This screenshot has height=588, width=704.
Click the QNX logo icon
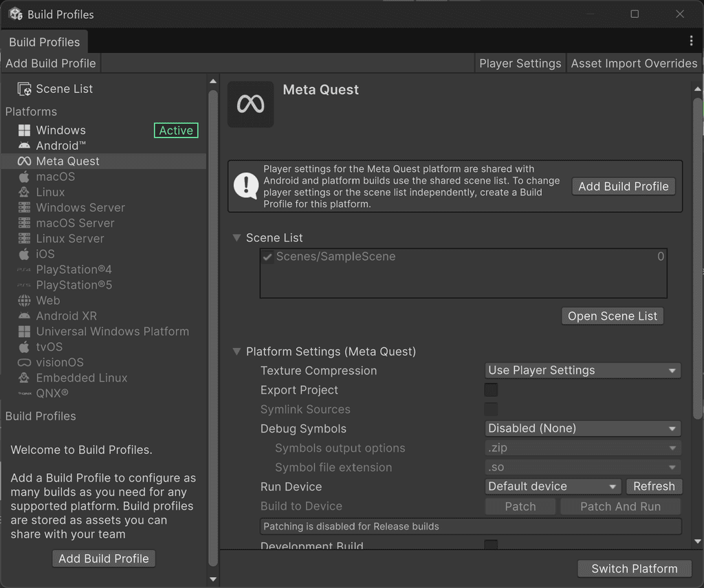point(24,393)
